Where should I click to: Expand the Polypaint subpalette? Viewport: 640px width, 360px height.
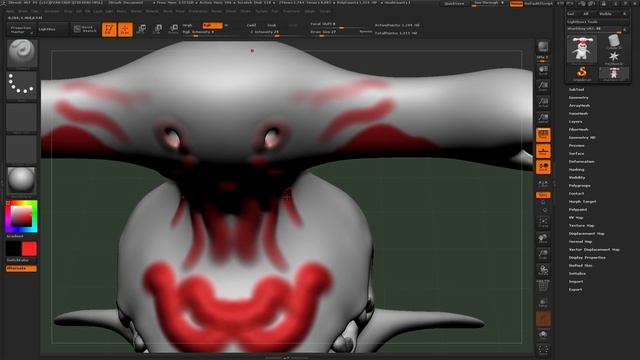[578, 209]
